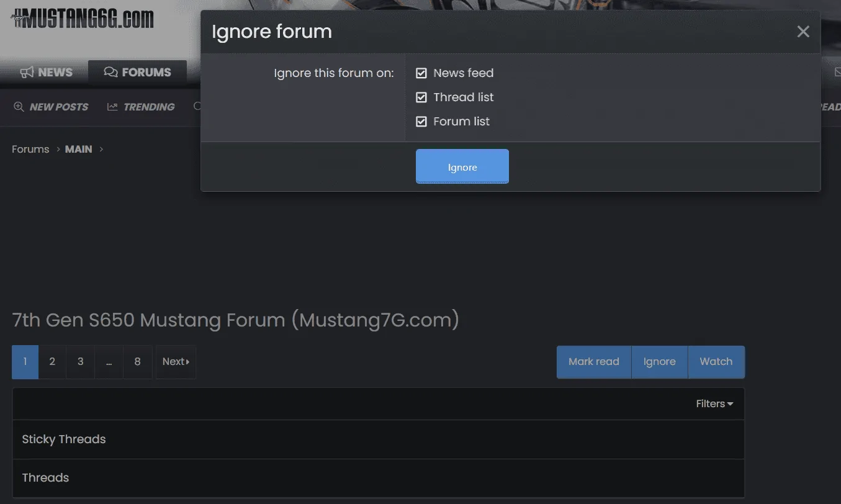
Task: Toggle the Thread list checkbox
Action: pos(421,97)
